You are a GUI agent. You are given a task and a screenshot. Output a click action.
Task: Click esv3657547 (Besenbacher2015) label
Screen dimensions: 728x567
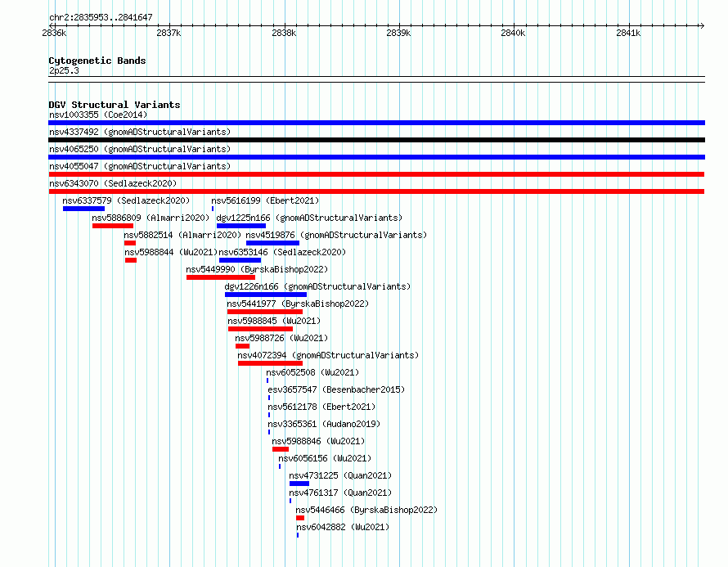tap(336, 389)
